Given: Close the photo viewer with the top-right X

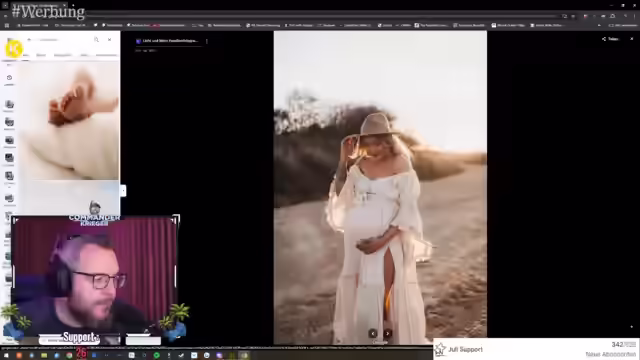Looking at the screenshot, I should click(631, 39).
